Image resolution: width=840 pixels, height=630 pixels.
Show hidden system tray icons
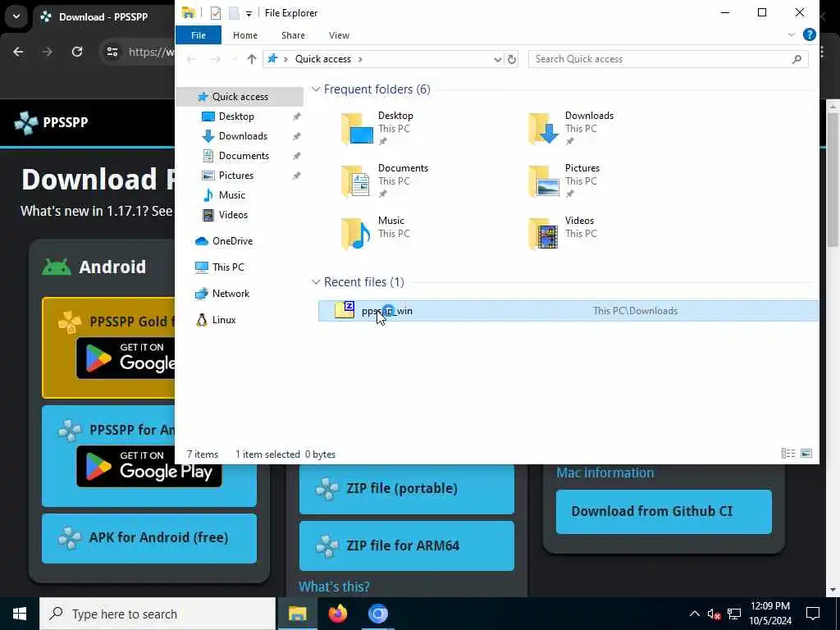(694, 614)
